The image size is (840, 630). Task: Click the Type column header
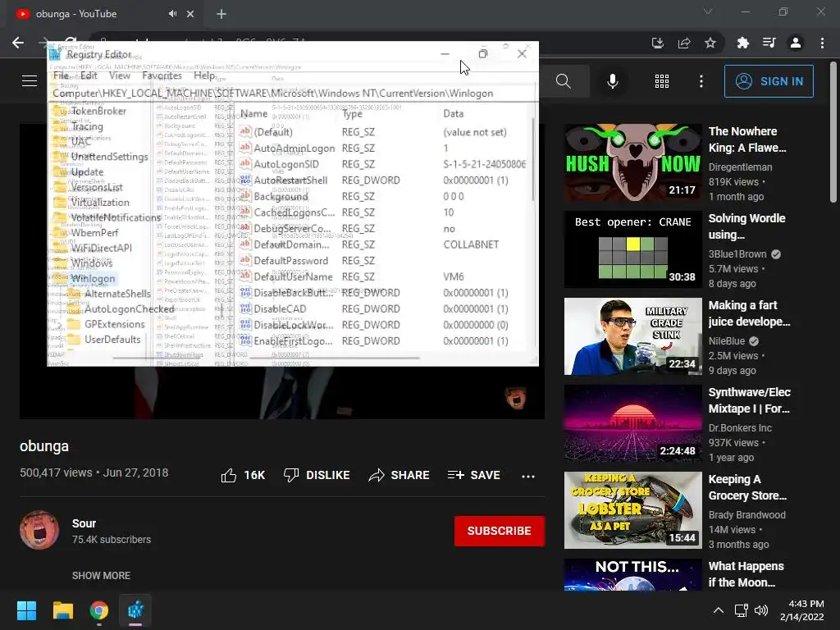click(352, 113)
